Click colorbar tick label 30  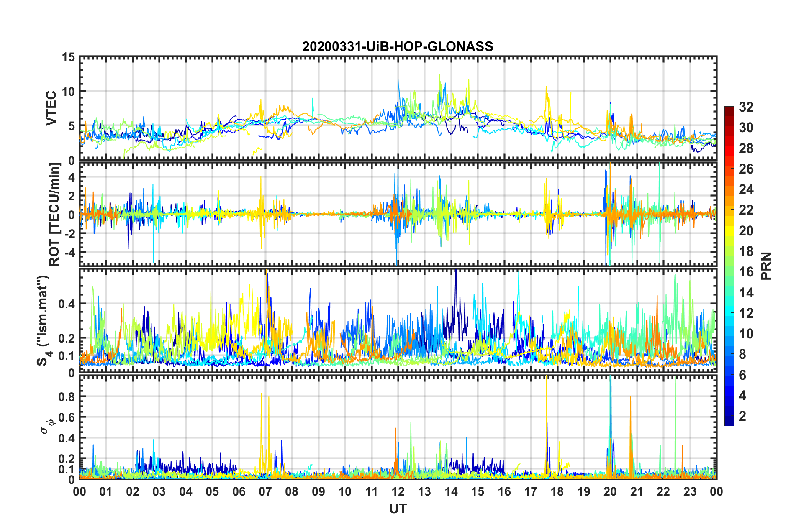746,128
